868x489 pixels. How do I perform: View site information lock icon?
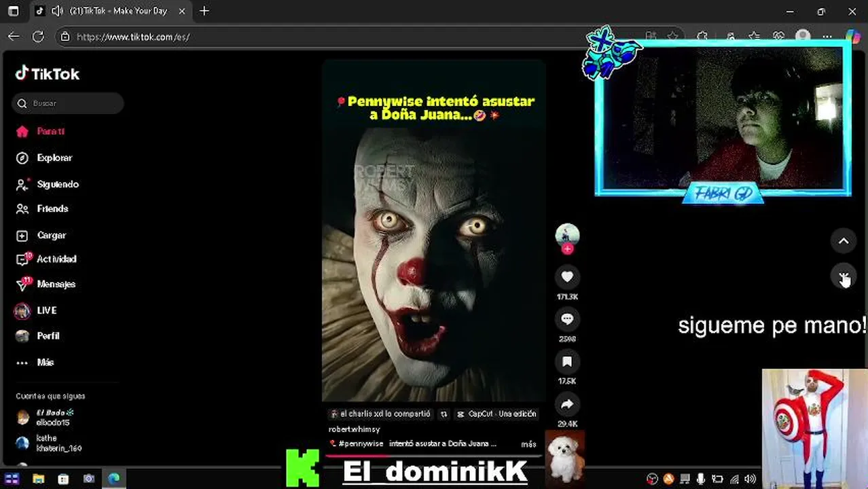(x=65, y=37)
